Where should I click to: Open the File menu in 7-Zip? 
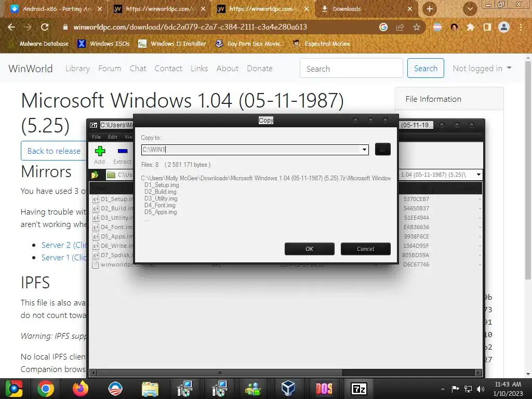(x=96, y=137)
